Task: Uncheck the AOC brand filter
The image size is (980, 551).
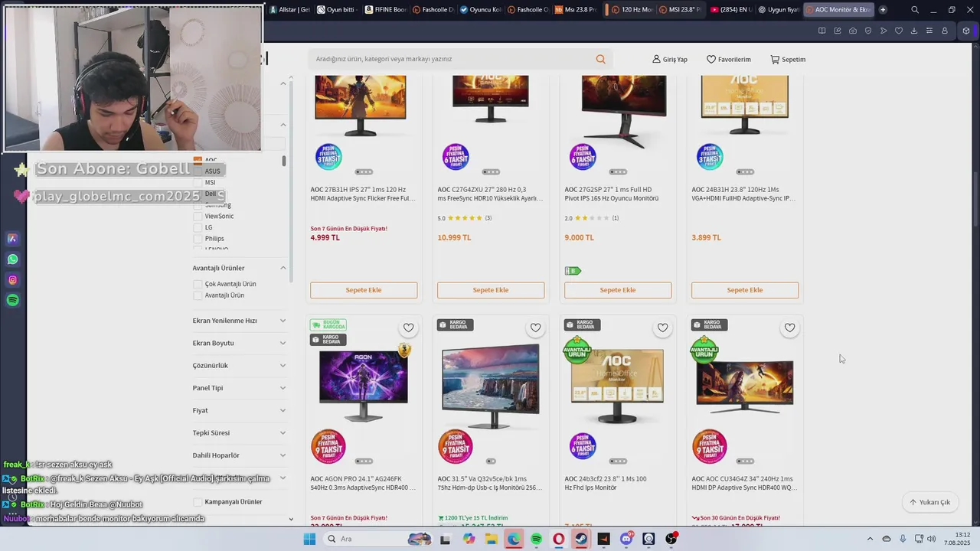Action: click(198, 161)
